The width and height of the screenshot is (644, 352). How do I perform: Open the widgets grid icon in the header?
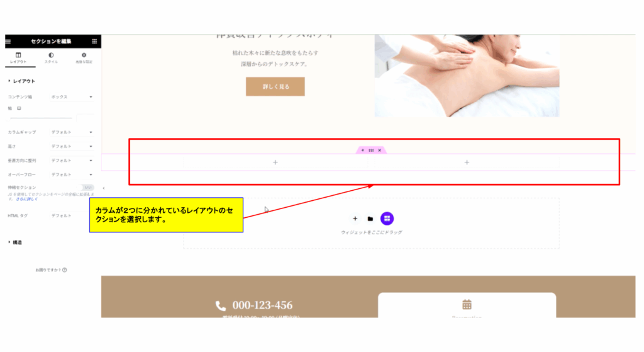tap(94, 41)
